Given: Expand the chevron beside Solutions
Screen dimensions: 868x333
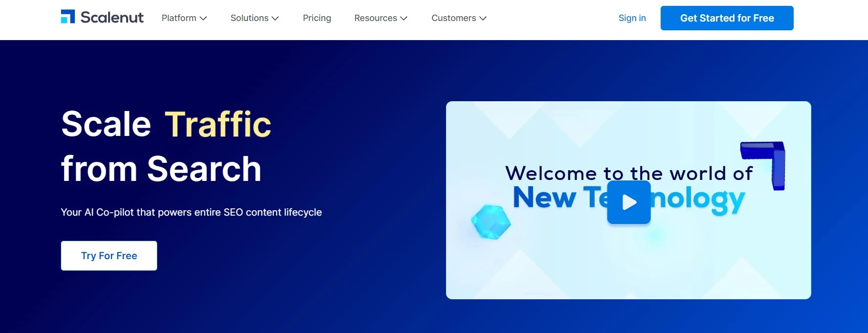Looking at the screenshot, I should (x=275, y=19).
